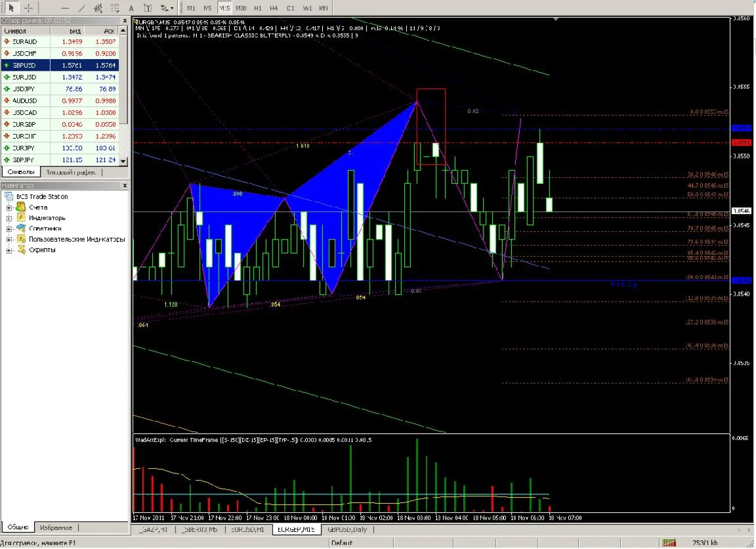Click the GBPUSD up-arrow icon
Image resolution: width=756 pixels, height=549 pixels.
pyautogui.click(x=7, y=65)
